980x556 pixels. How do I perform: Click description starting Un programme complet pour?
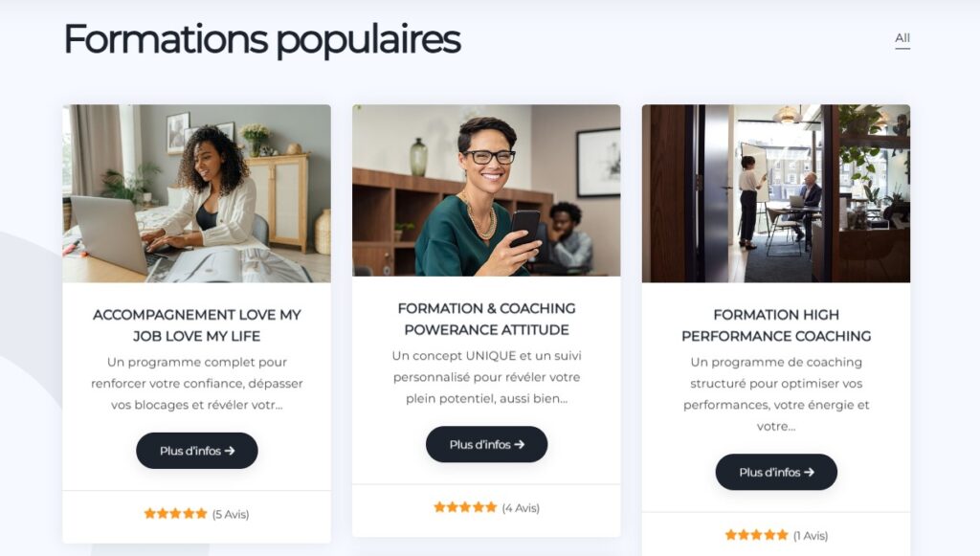pyautogui.click(x=196, y=384)
